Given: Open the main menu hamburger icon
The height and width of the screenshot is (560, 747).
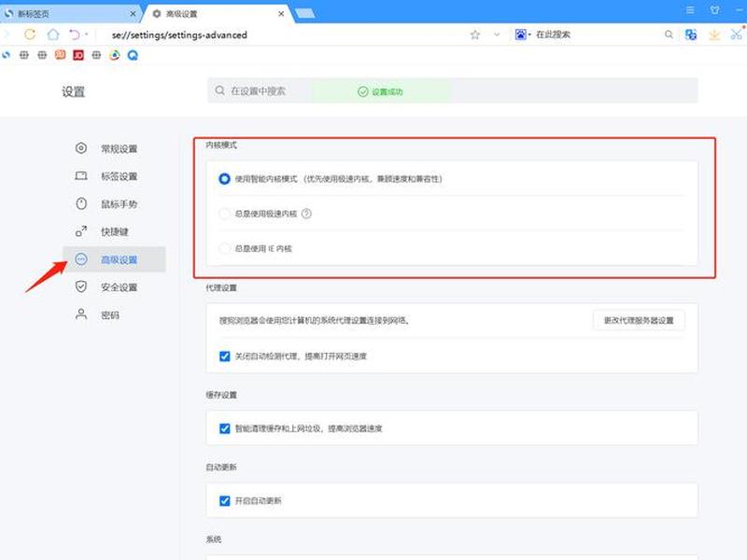Looking at the screenshot, I should coord(690,10).
